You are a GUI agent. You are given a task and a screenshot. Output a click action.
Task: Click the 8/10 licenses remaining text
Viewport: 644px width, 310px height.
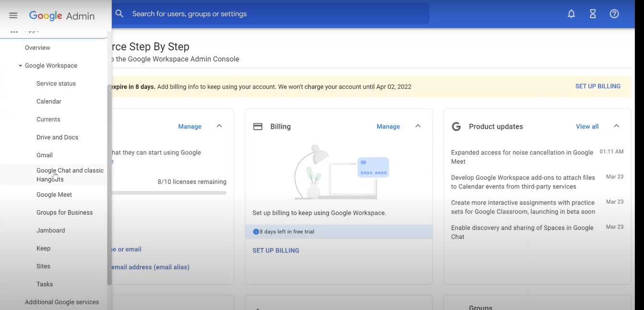[192, 182]
